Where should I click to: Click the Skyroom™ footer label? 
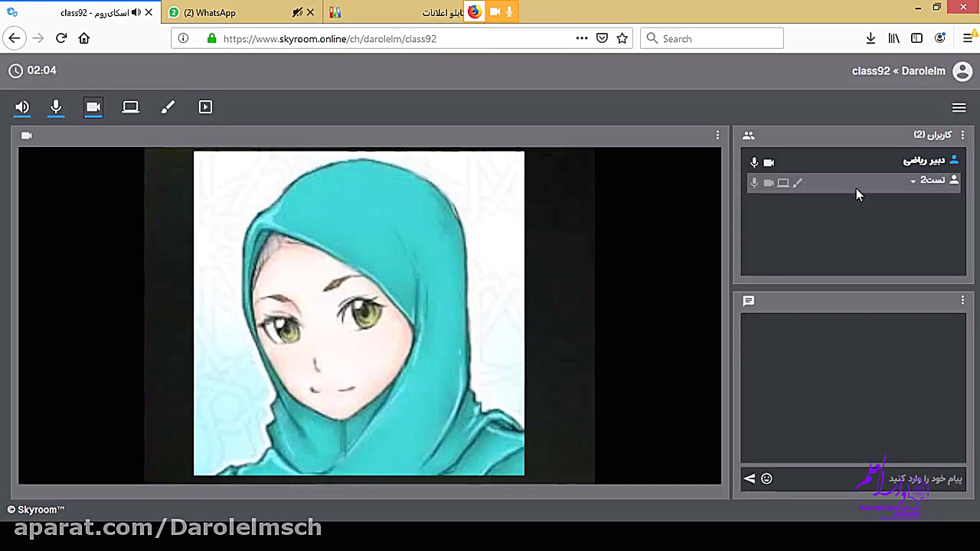click(36, 510)
